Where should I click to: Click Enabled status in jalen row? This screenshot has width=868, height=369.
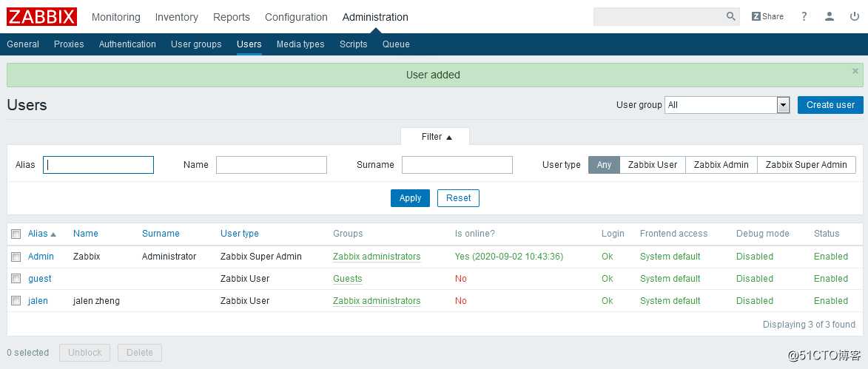click(x=830, y=301)
